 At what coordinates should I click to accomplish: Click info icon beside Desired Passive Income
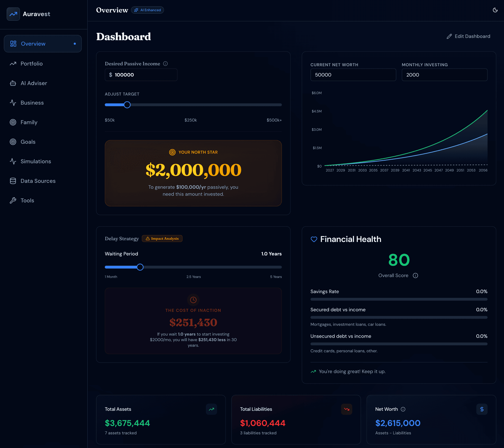[x=165, y=63]
